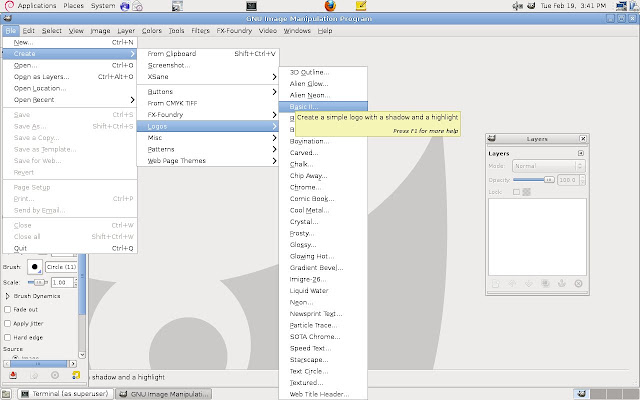Click the GIMP Wilber icon in system tray
This screenshot has height=400, width=640.
531,6
